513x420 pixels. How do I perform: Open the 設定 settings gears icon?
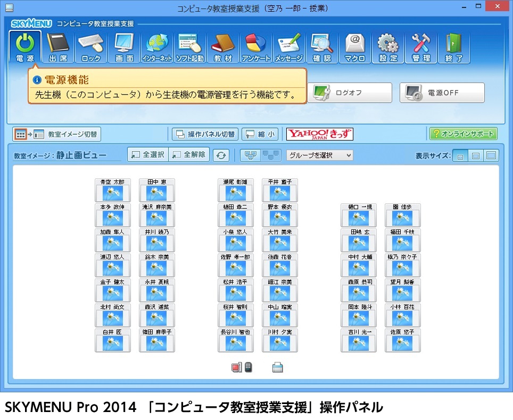[388, 47]
